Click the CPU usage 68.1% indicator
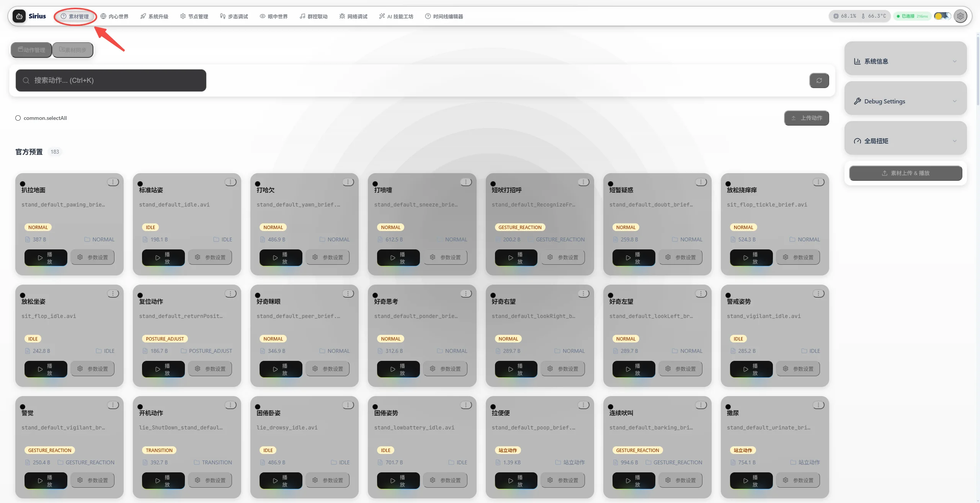This screenshot has width=980, height=503. tap(845, 16)
